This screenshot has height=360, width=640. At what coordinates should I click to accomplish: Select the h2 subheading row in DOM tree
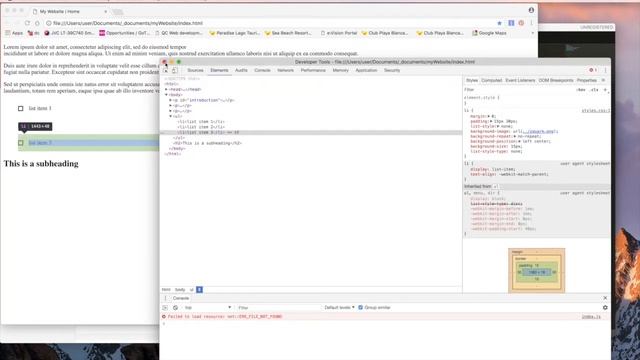click(x=311, y=143)
